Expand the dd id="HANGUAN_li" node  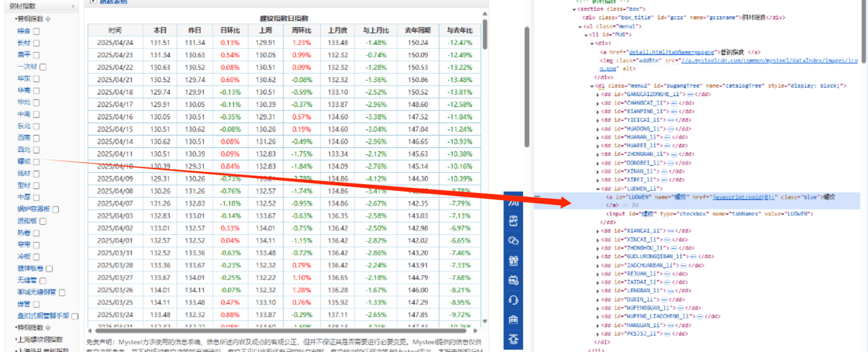tap(597, 325)
